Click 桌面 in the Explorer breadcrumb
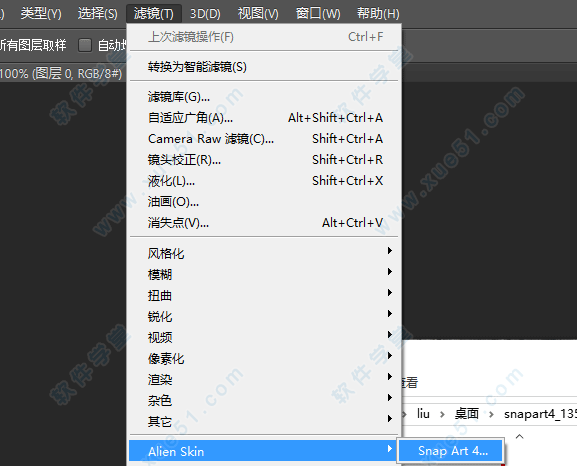This screenshot has height=466, width=577. pos(467,414)
